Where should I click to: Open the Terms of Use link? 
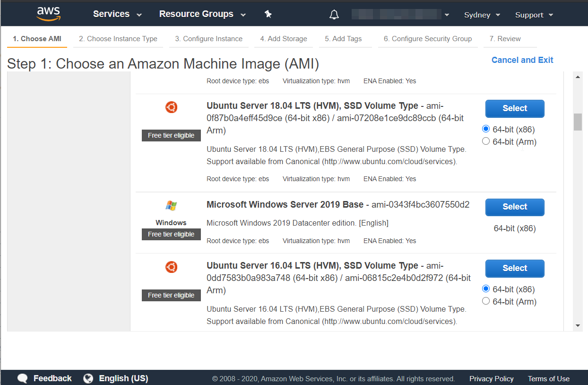click(549, 379)
